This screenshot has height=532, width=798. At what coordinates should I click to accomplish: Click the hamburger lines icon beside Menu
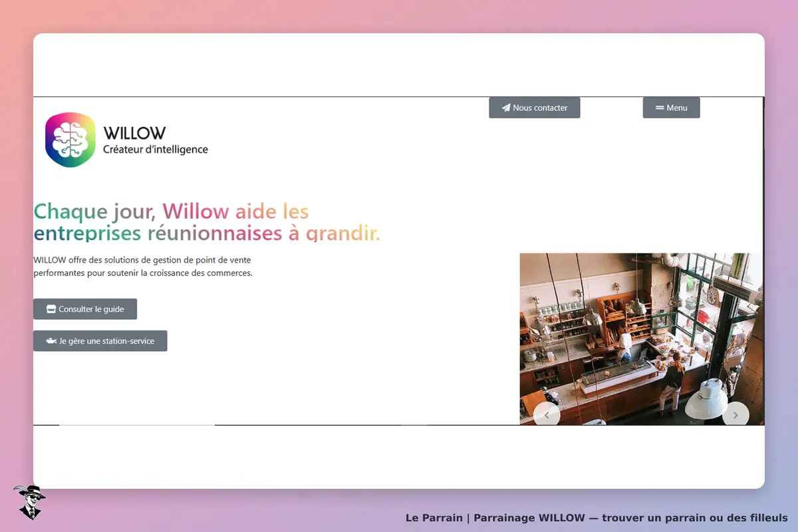coord(660,108)
